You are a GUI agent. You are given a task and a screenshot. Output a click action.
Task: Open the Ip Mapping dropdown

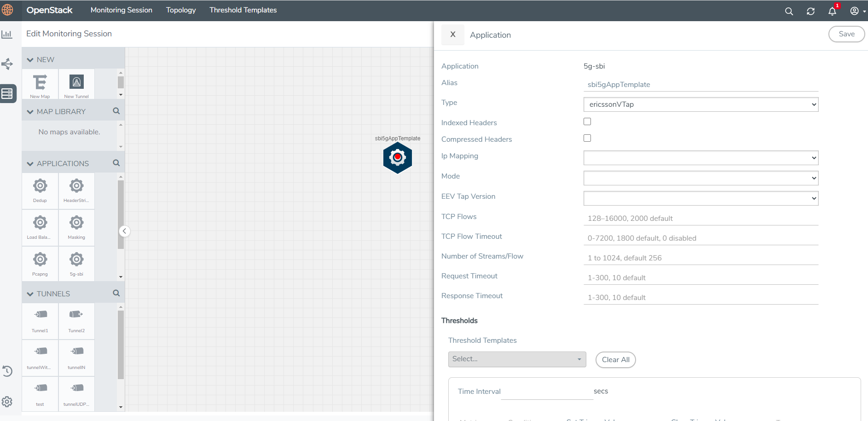point(700,158)
